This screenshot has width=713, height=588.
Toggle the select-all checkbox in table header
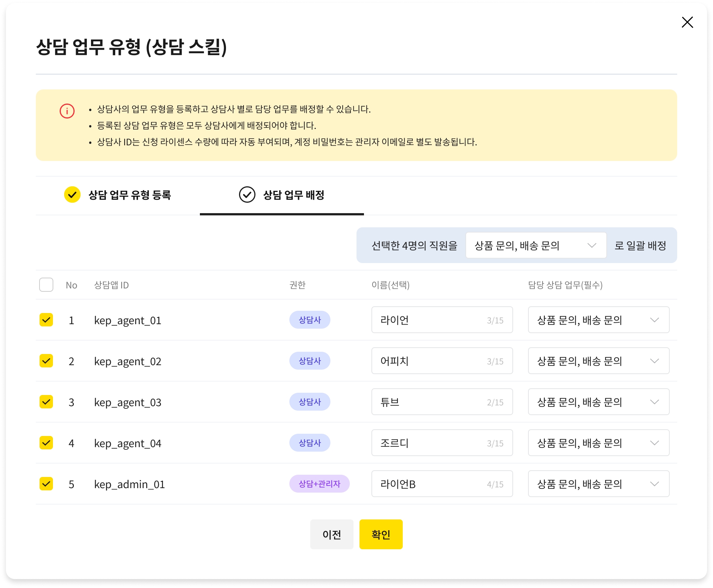[x=46, y=285]
